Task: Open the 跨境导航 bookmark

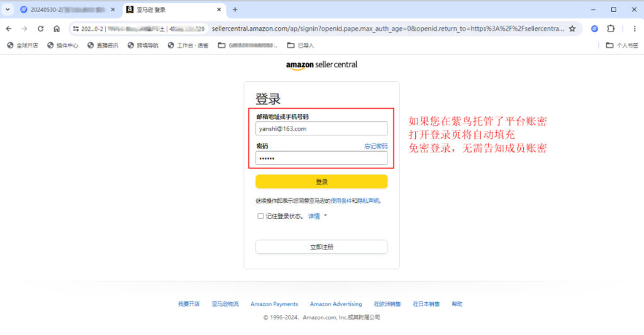Action: click(143, 45)
